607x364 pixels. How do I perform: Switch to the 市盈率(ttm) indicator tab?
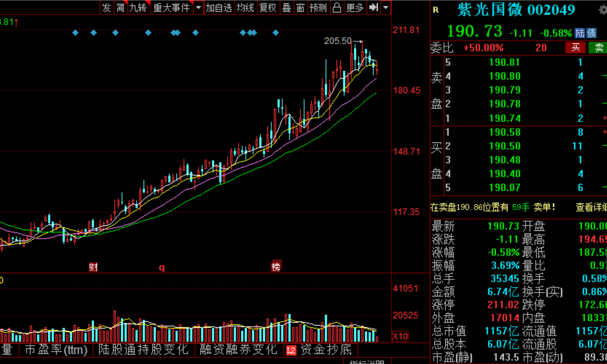(x=56, y=349)
